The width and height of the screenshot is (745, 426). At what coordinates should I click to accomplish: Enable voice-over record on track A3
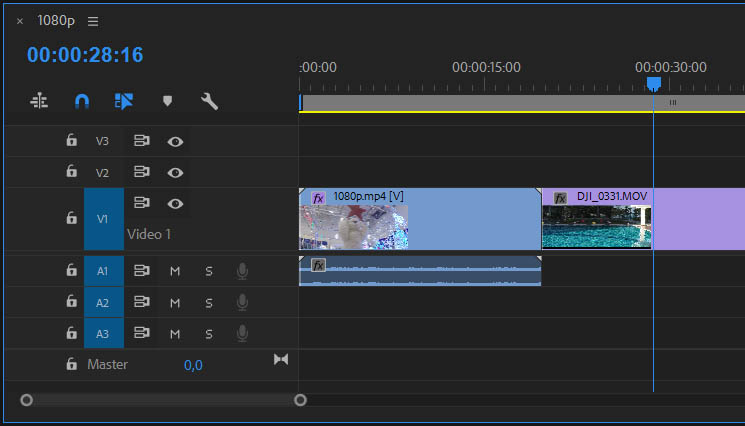242,334
